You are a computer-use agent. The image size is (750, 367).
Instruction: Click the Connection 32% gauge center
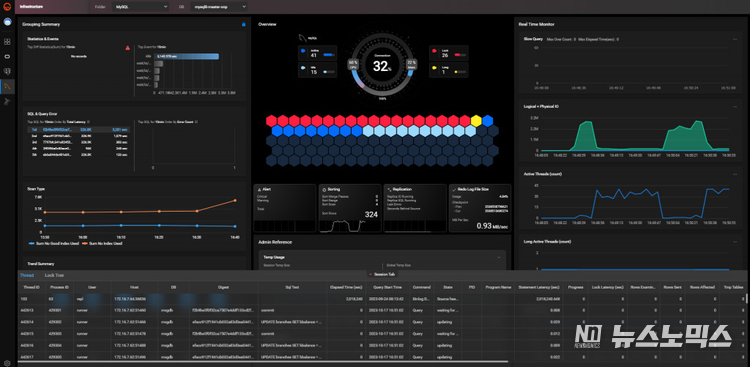coord(382,65)
